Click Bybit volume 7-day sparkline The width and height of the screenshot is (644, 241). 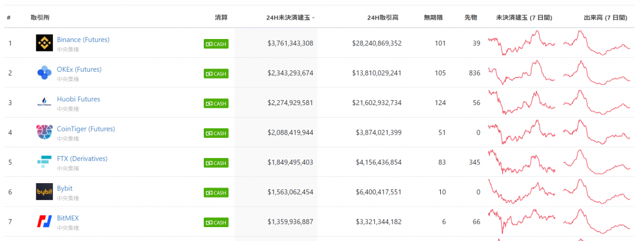596,192
